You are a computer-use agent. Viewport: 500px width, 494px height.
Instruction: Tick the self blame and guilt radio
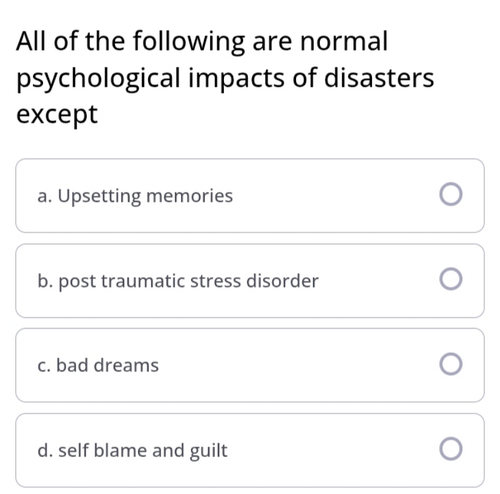point(451,449)
